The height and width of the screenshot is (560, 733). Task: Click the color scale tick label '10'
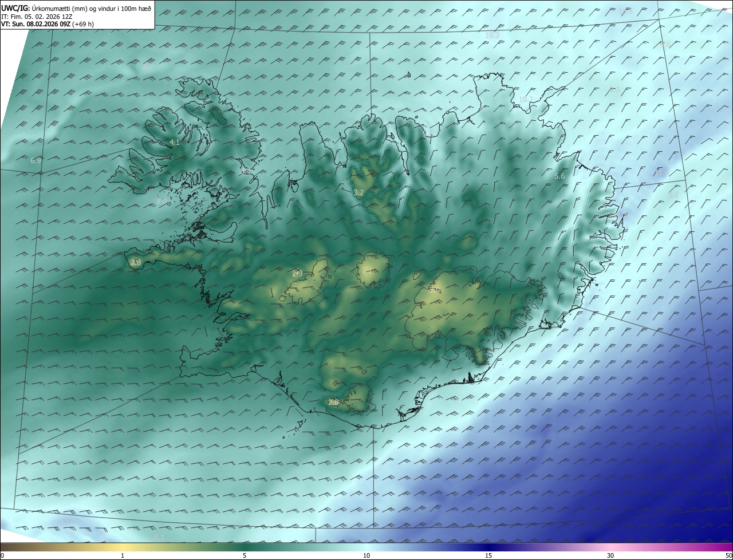pos(366,555)
